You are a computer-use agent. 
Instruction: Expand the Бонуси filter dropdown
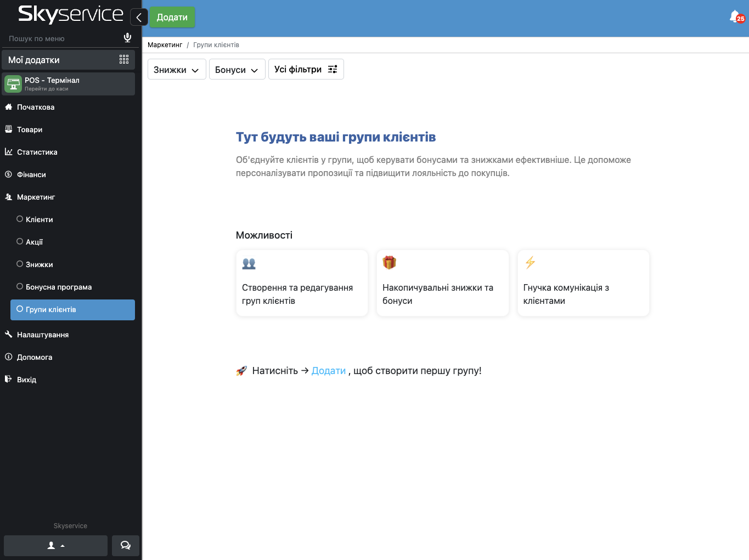coord(236,70)
